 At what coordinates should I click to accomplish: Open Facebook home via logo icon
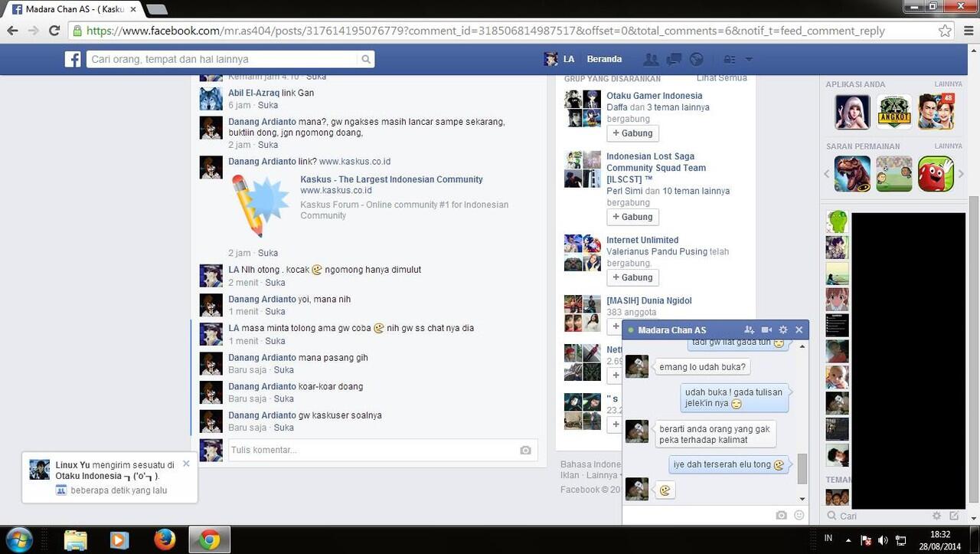tap(73, 59)
